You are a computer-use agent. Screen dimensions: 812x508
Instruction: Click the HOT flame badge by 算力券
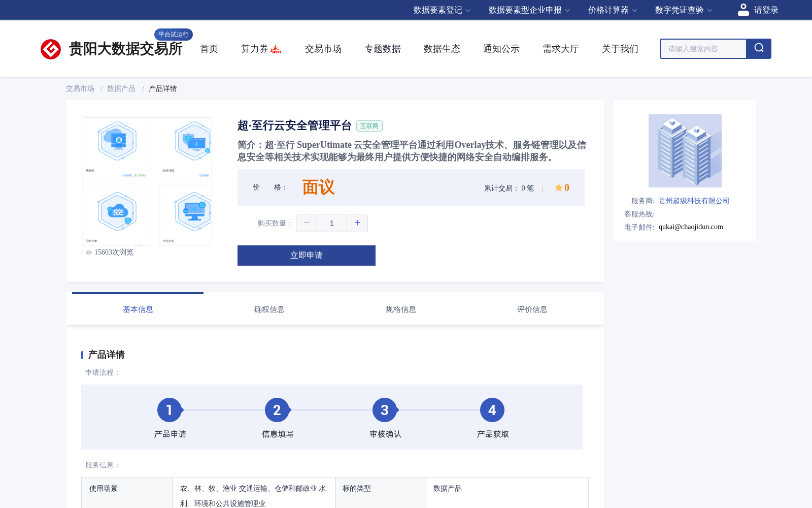pyautogui.click(x=276, y=49)
